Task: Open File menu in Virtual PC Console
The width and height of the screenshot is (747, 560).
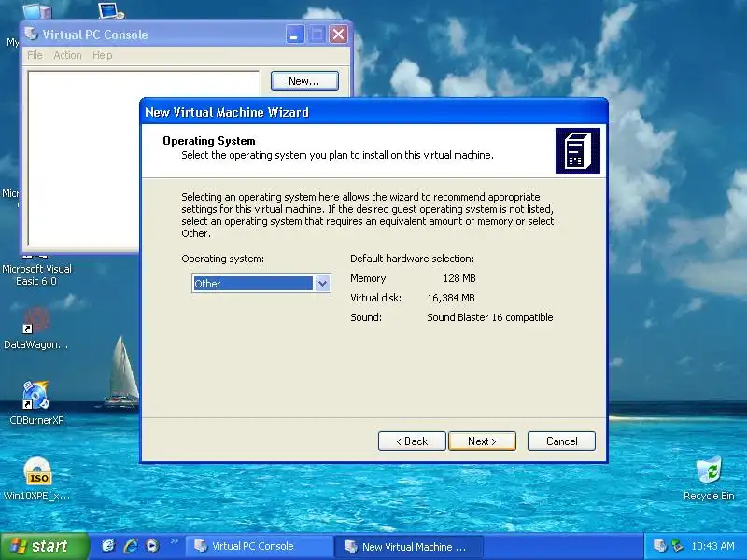Action: click(x=35, y=55)
